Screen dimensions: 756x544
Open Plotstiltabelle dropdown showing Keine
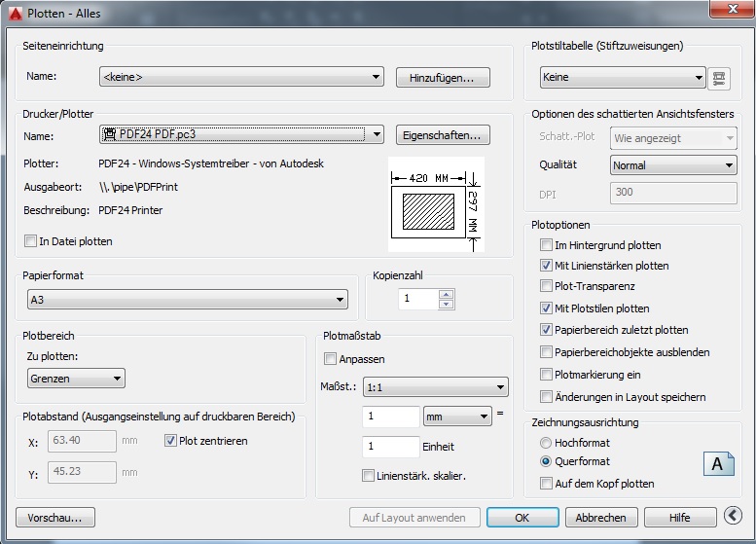pos(623,77)
